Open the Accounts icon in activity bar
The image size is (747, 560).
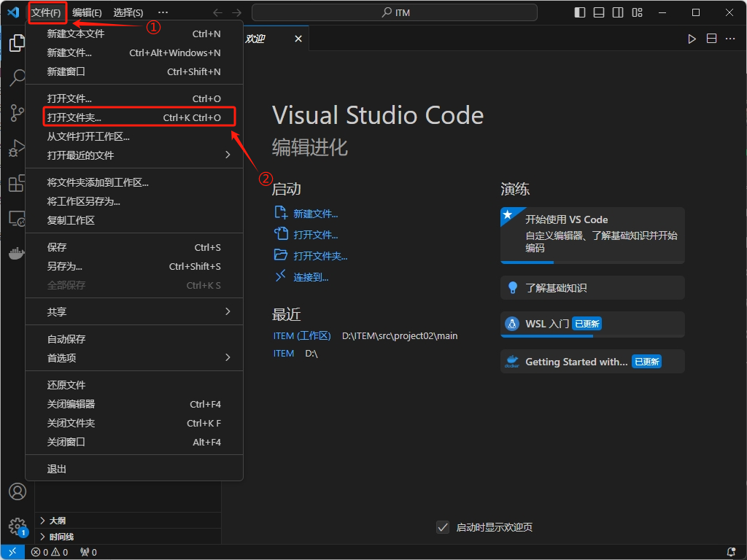(x=18, y=491)
